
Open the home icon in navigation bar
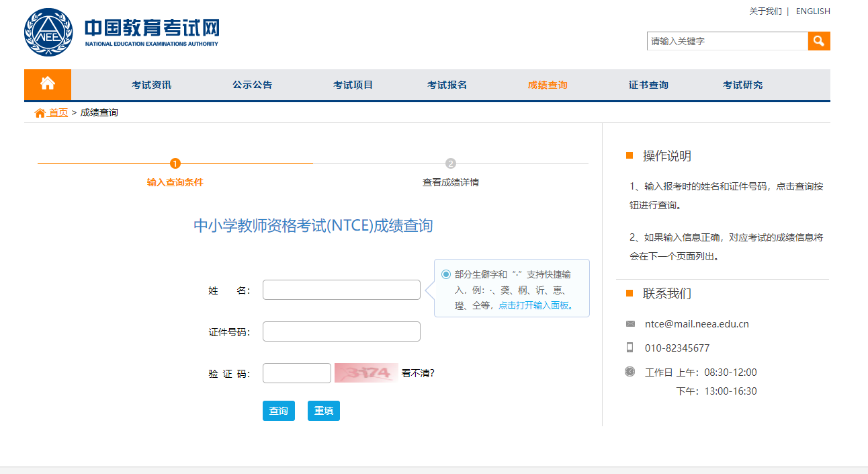[48, 84]
